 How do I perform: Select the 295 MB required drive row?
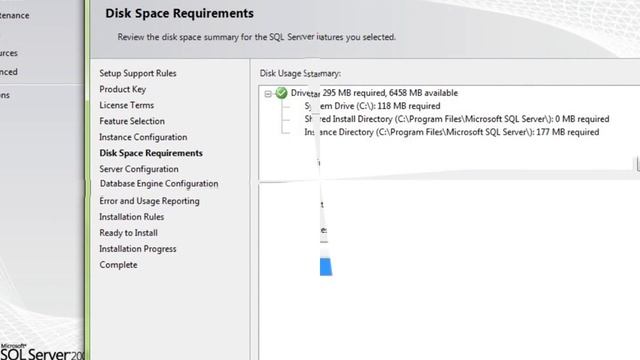pos(374,93)
